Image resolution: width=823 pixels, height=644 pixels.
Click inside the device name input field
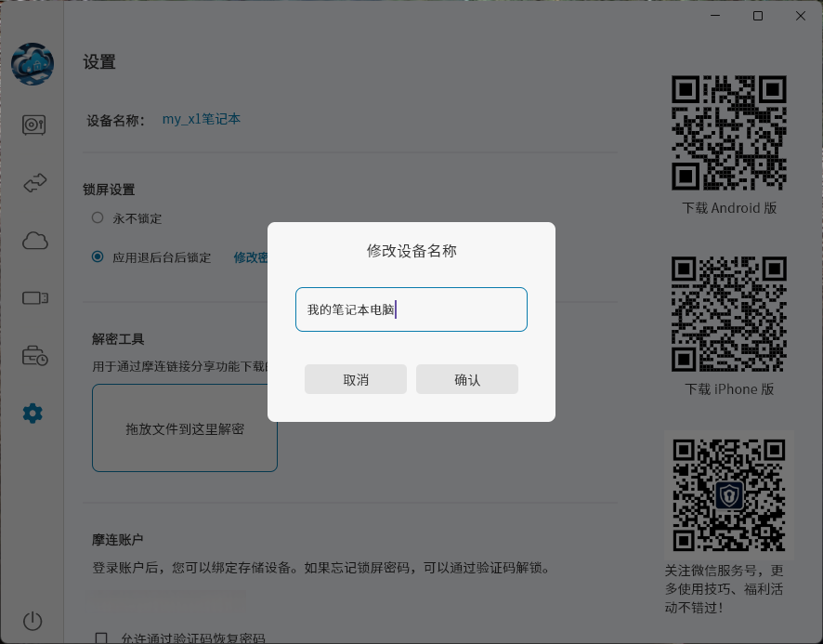[x=411, y=309]
